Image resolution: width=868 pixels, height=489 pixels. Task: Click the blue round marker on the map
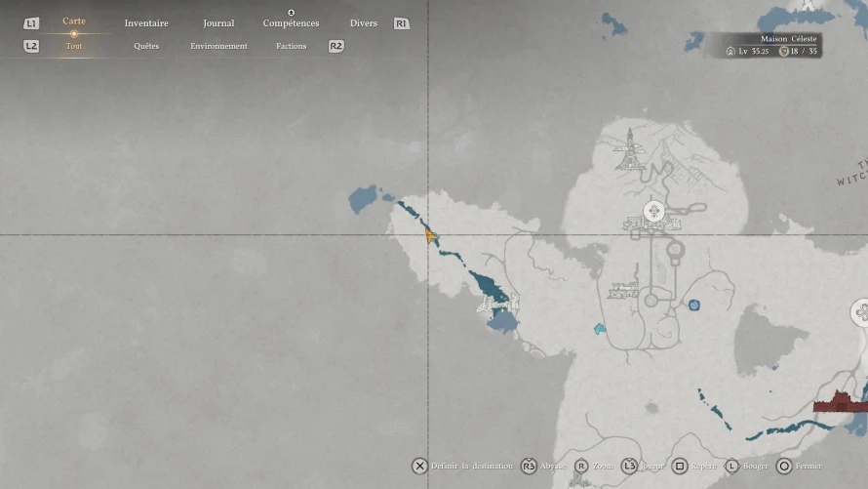point(693,305)
